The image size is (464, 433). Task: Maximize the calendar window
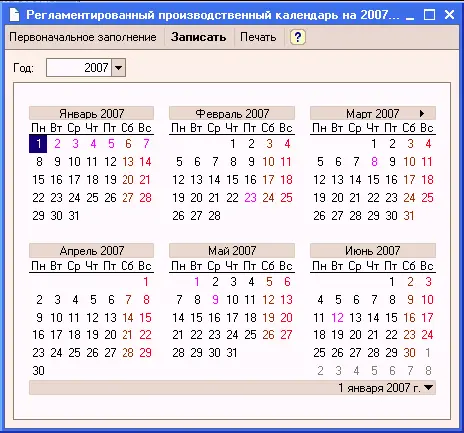tap(429, 15)
